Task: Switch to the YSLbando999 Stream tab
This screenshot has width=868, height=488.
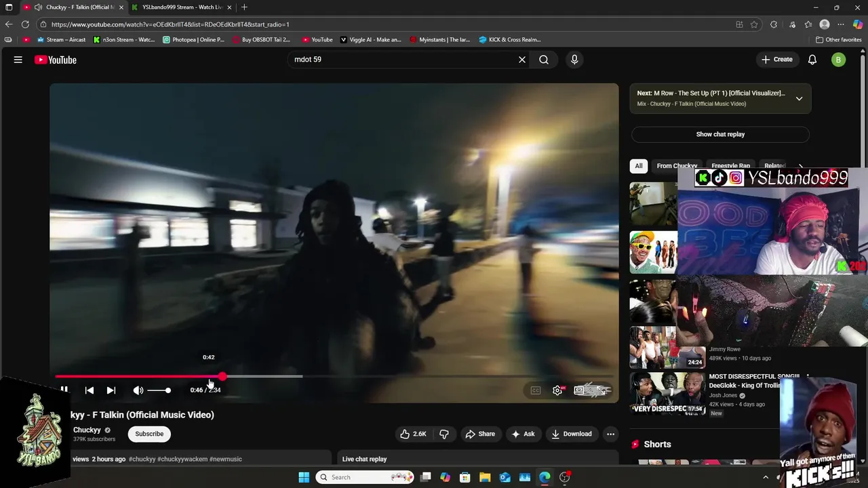Action: point(182,7)
